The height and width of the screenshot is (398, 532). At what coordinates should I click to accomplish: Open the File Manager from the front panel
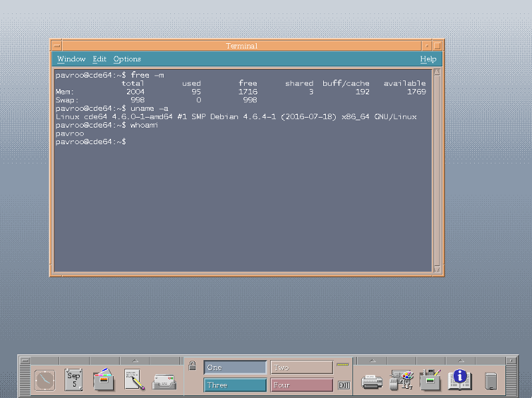pos(104,381)
